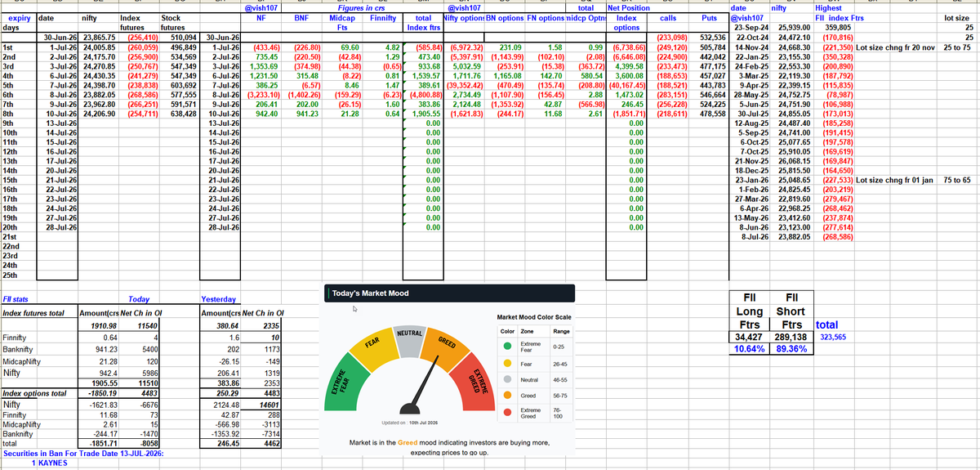980x470 pixels.
Task: Click the 'Yesterday' header
Action: point(218,301)
